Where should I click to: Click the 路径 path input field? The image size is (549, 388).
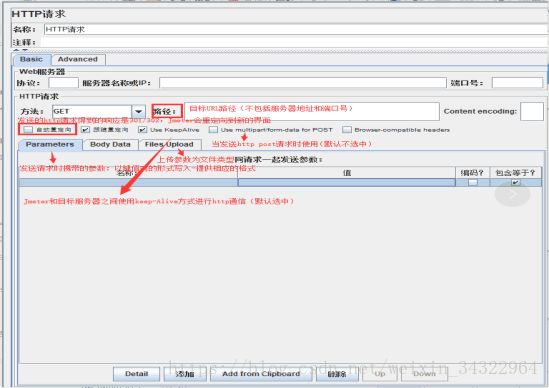pyautogui.click(x=312, y=111)
